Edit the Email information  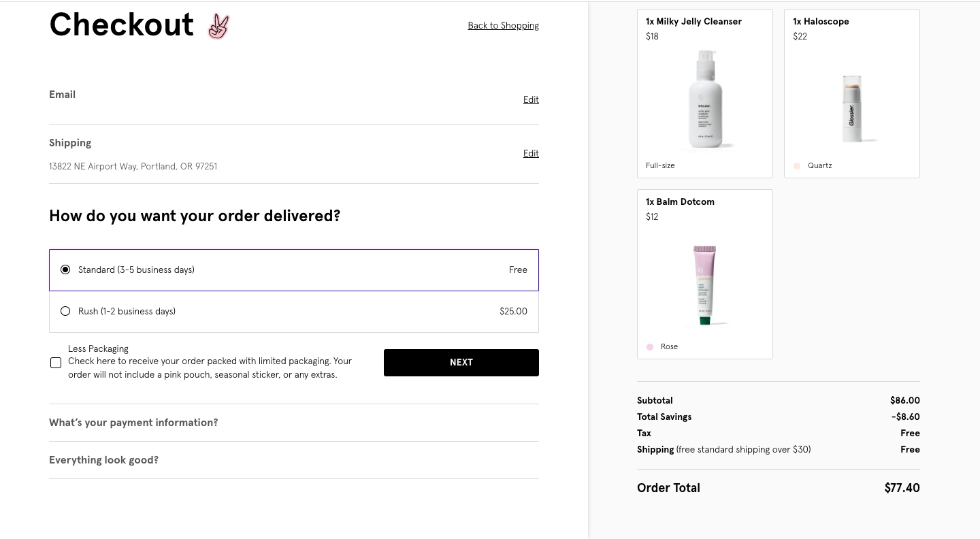531,100
